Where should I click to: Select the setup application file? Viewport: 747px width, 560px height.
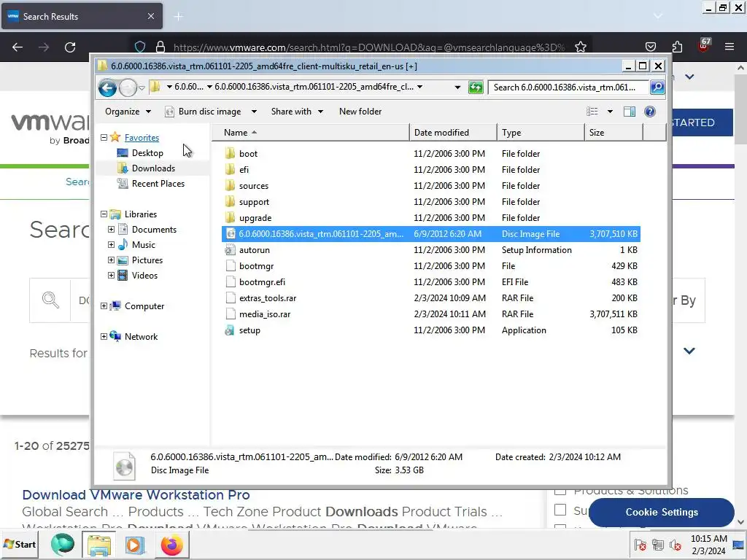(431, 330)
